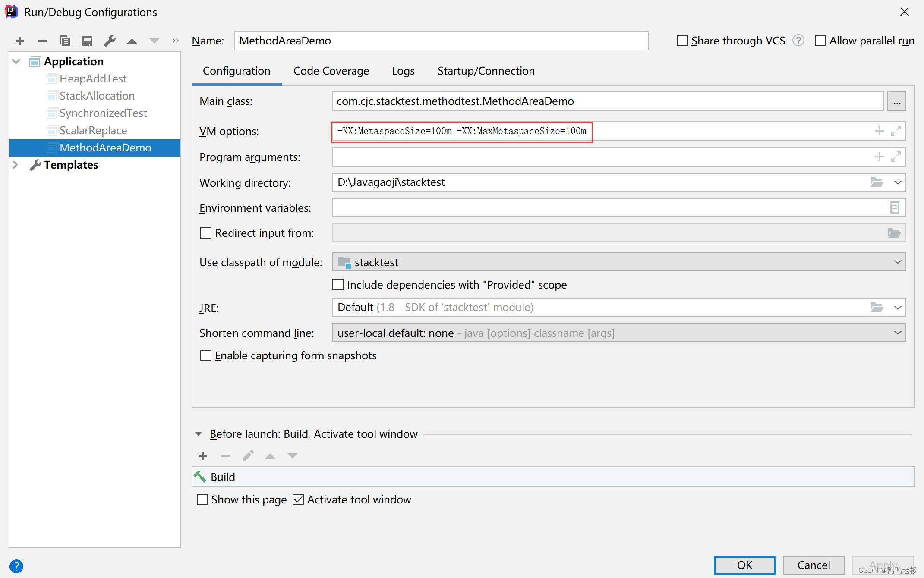Screen dimensions: 924x578
Task: Click the Cancel button
Action: pos(814,565)
